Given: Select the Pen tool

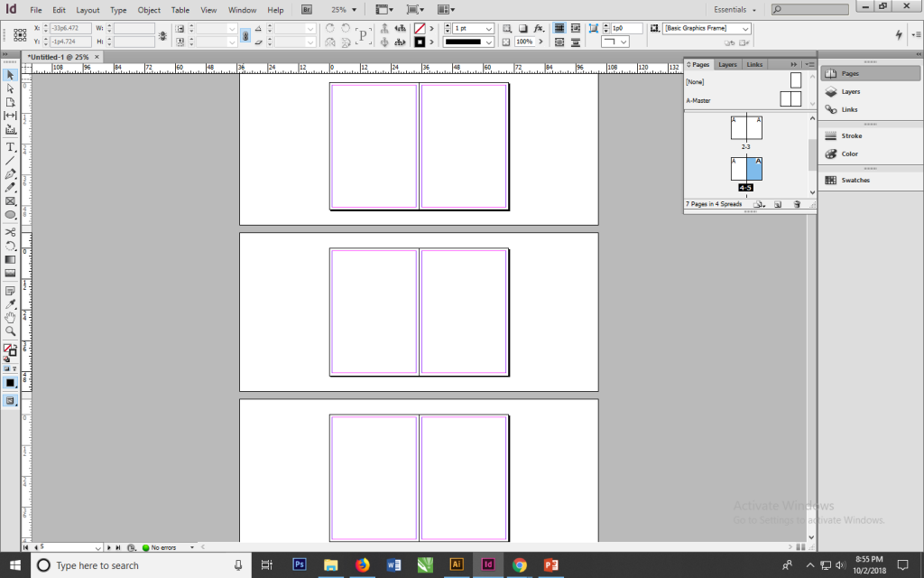Looking at the screenshot, I should pos(10,174).
